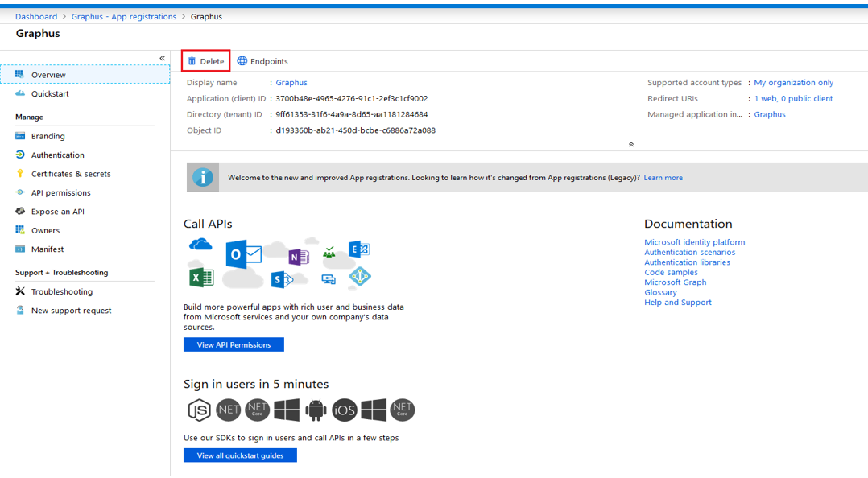Click the OneDrive cloud icon under Call APIs
Viewport: 868px width, 478px height.
pyautogui.click(x=200, y=244)
